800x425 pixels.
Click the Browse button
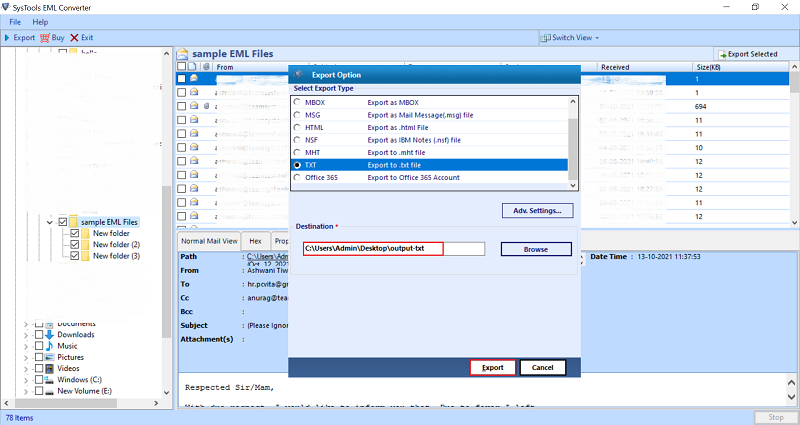(536, 249)
